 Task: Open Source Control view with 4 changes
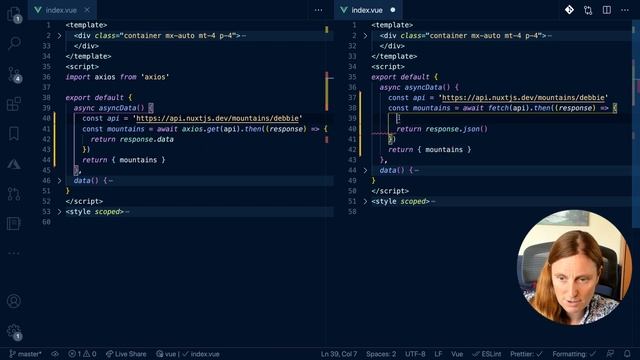point(14,74)
